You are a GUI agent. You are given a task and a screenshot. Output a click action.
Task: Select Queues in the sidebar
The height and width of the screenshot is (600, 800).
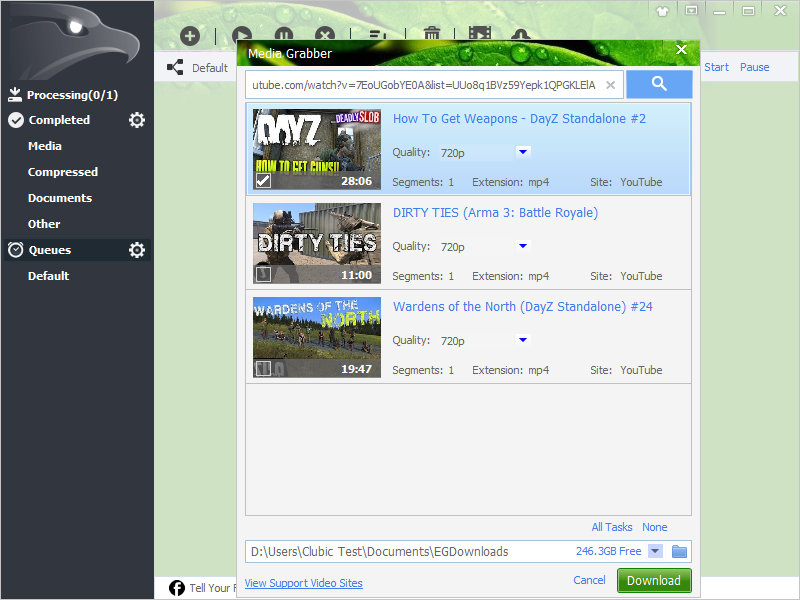click(x=49, y=250)
